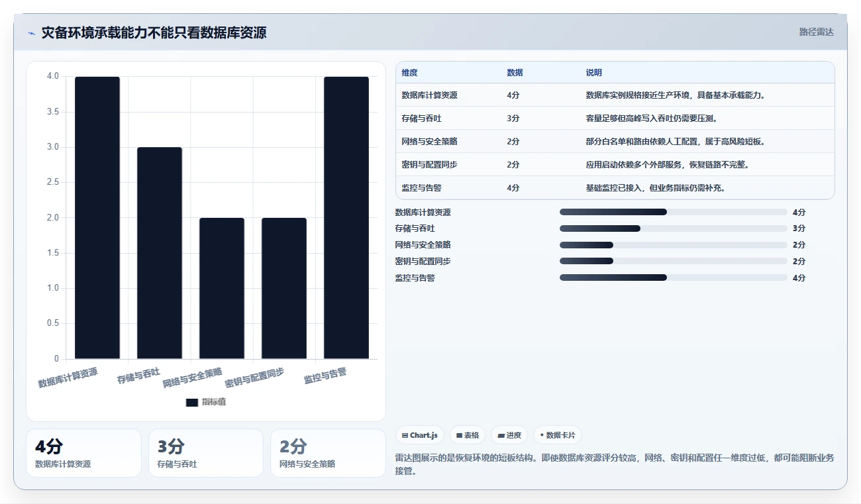Click the 监控与告警 bar in chart
The height and width of the screenshot is (504, 861).
[x=346, y=218]
